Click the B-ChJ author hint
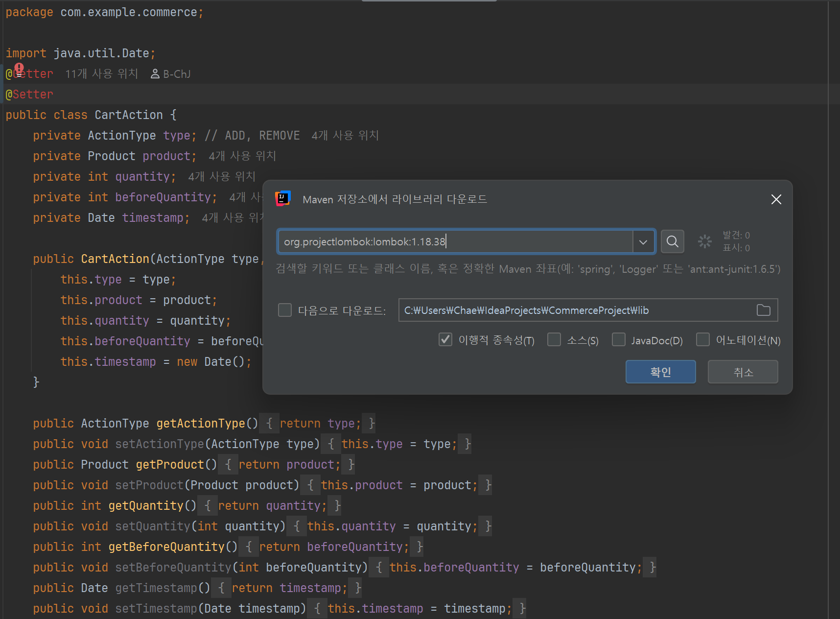The width and height of the screenshot is (840, 619). click(x=170, y=74)
